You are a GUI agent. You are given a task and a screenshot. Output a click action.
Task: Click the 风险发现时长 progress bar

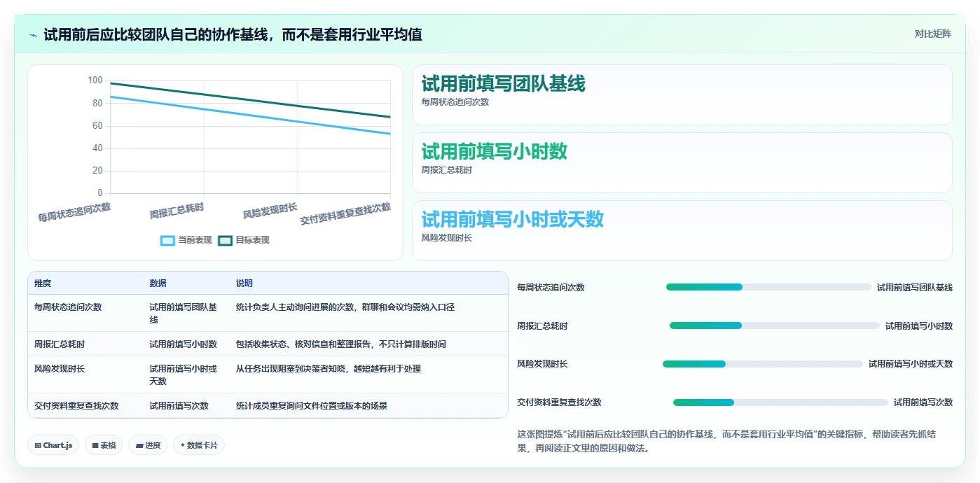click(x=763, y=364)
